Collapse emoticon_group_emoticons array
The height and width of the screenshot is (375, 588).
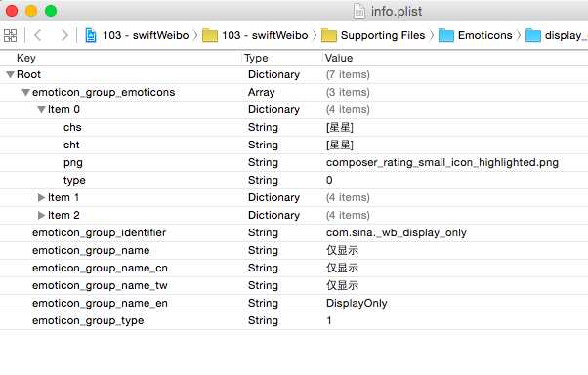click(25, 92)
